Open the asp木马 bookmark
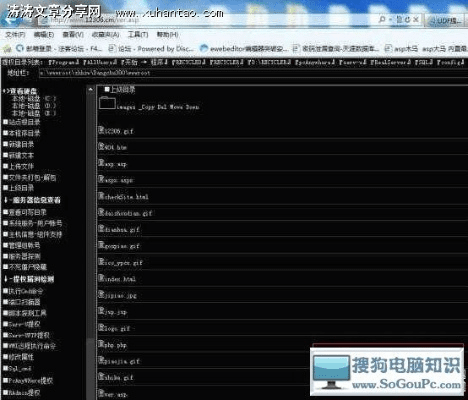Image resolution: width=468 pixels, height=400 pixels. [x=401, y=49]
